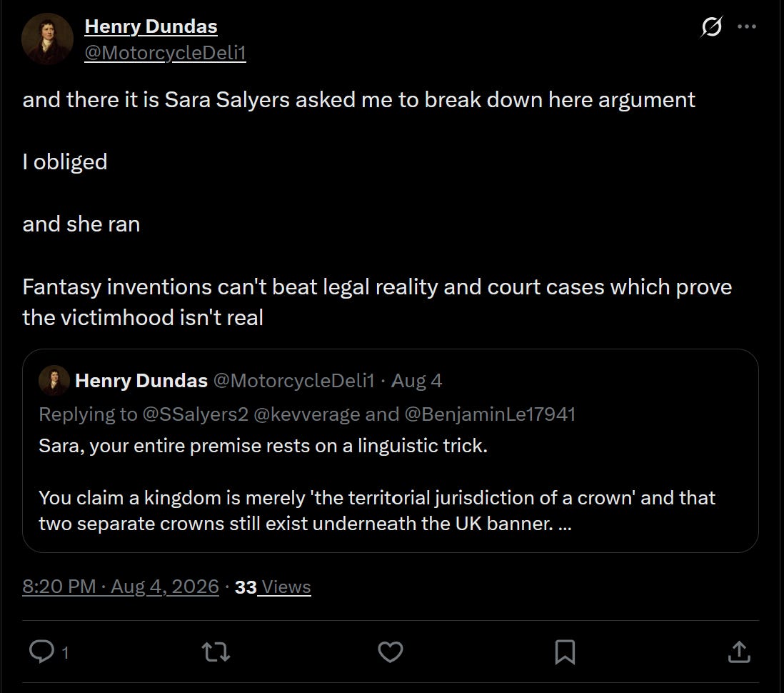Click the Henry Dundas display name

[x=151, y=26]
